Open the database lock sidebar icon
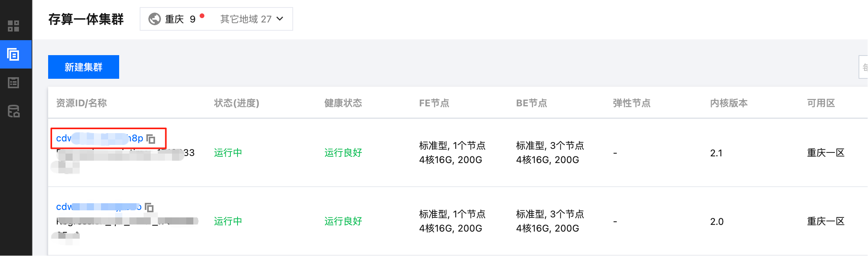The image size is (868, 256). click(14, 111)
